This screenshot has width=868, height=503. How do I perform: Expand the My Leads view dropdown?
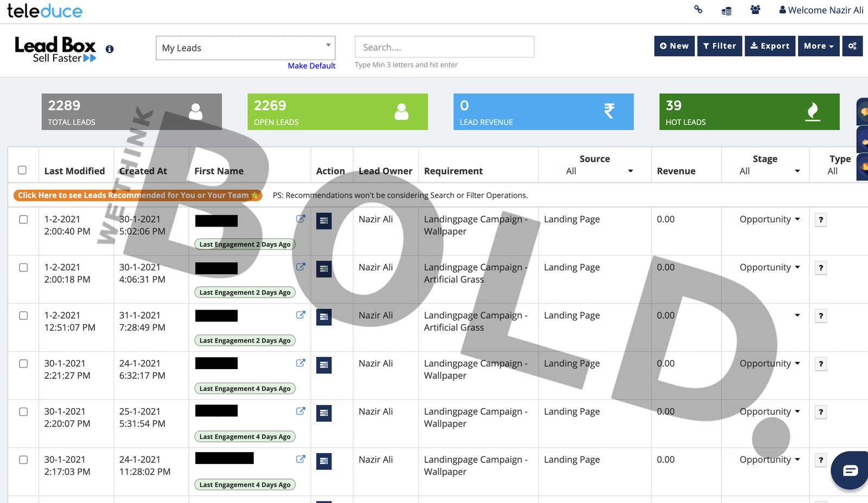[x=245, y=48]
